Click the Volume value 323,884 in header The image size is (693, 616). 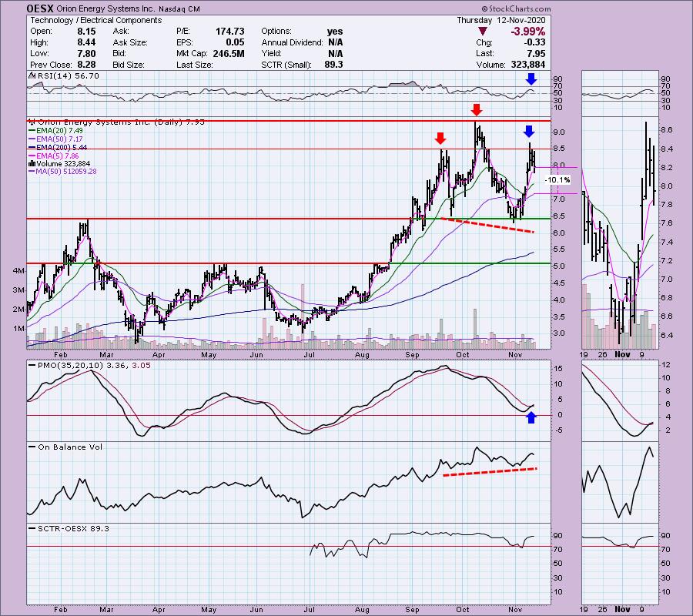[527, 65]
